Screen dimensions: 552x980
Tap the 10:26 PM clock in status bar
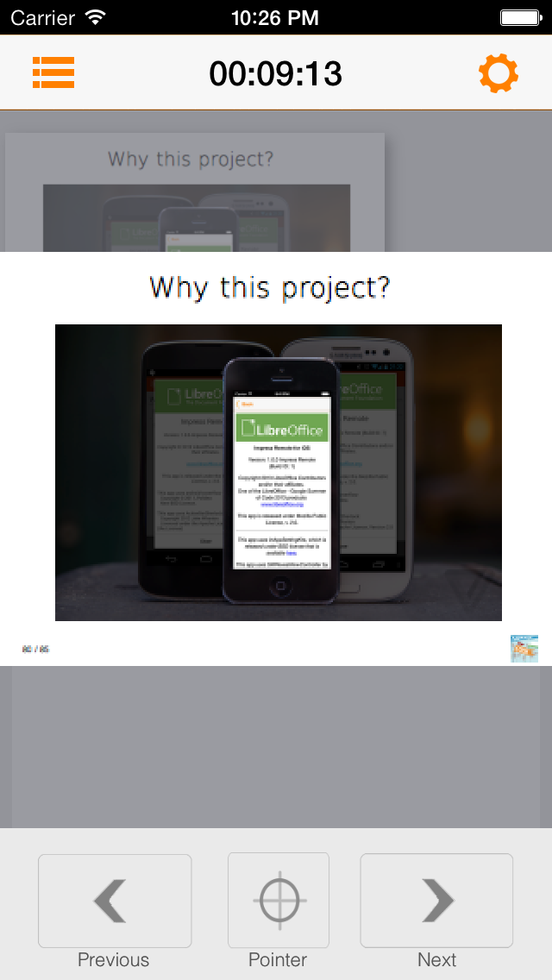pyautogui.click(x=275, y=17)
